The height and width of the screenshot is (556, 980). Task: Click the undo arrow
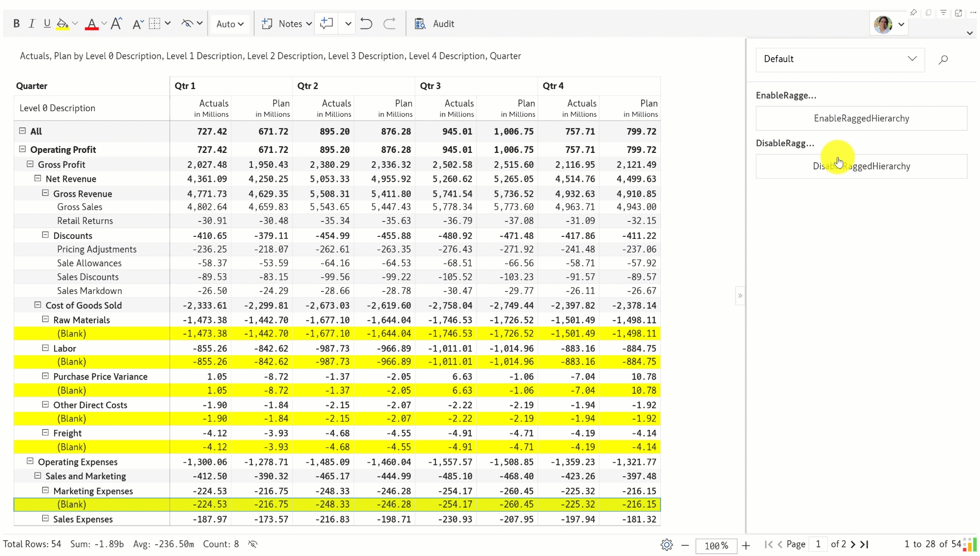tap(366, 24)
